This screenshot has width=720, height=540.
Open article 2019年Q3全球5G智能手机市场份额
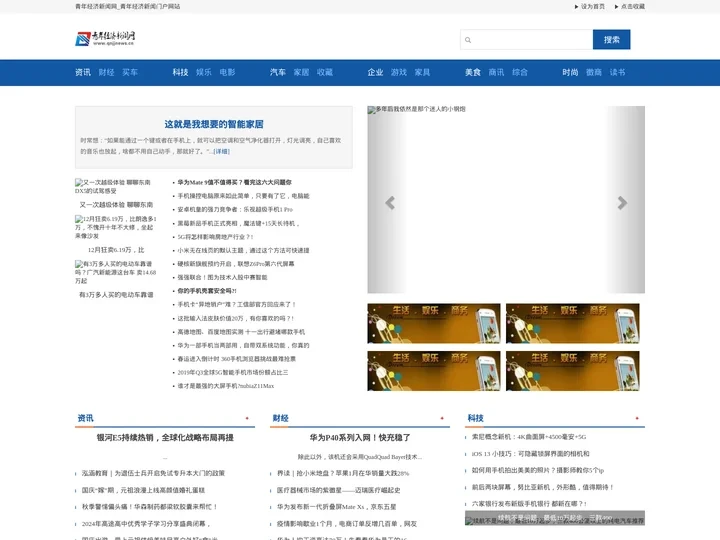[232, 372]
